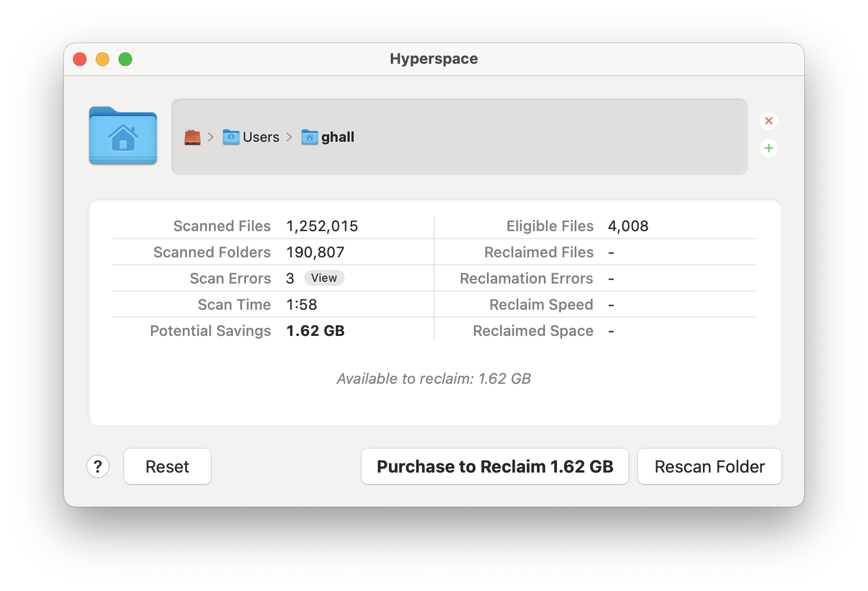Screen dimensions: 868x591
Task: Click the Reset button
Action: tap(167, 466)
